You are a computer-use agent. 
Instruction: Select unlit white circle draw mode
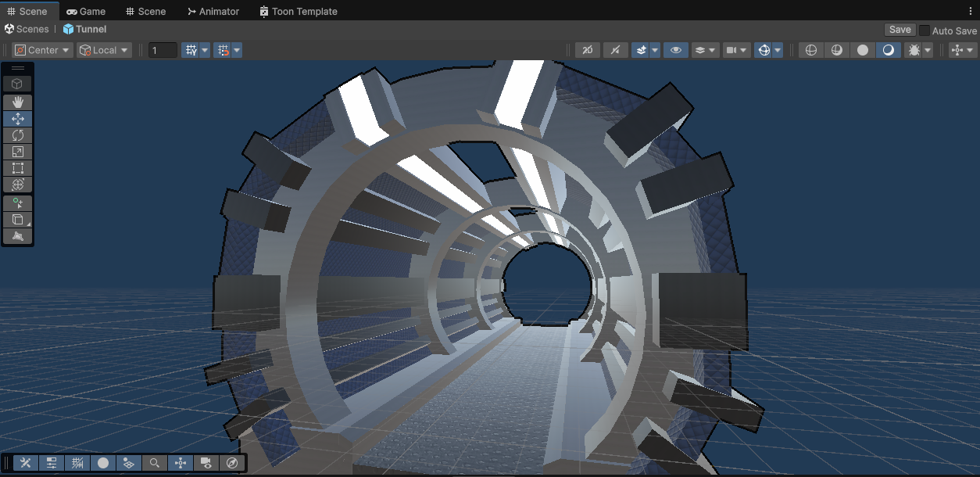(x=863, y=50)
